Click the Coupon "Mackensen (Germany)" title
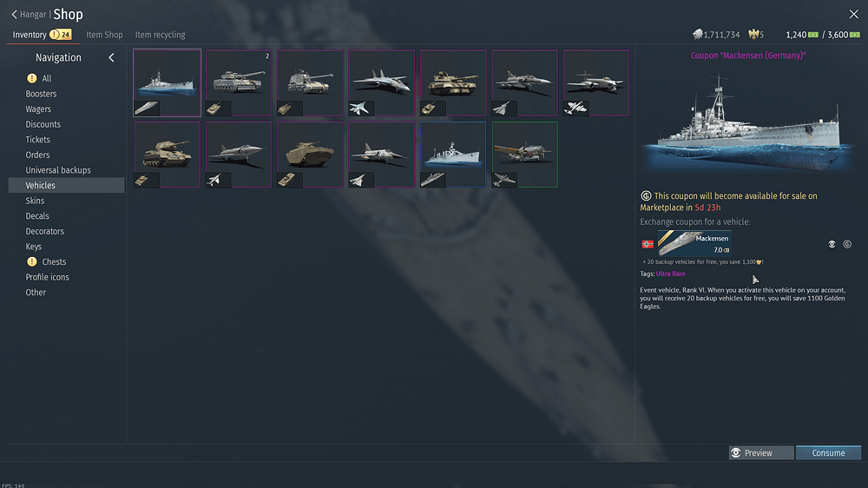Viewport: 868px width, 488px height. [748, 56]
